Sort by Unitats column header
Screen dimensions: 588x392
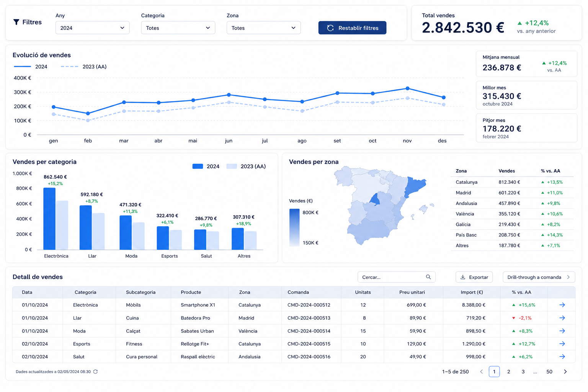point(363,292)
